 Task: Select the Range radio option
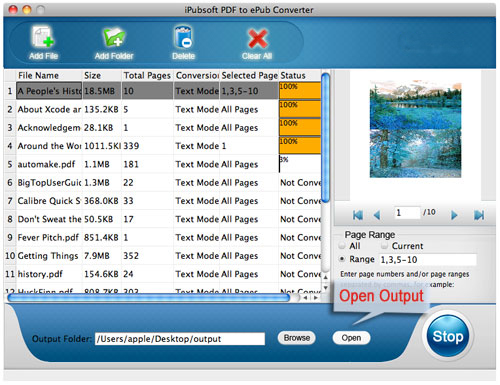342,259
